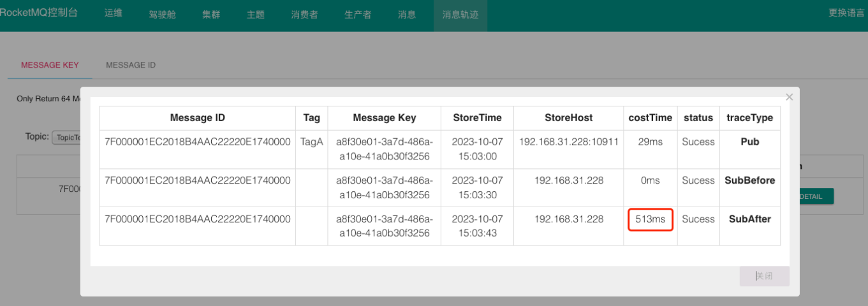Image resolution: width=868 pixels, height=306 pixels.
Task: Open the 集群 cluster page
Action: [211, 15]
